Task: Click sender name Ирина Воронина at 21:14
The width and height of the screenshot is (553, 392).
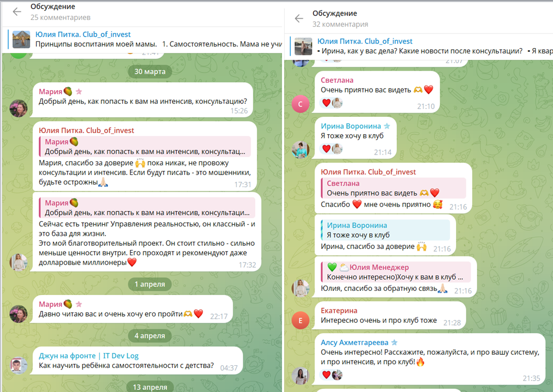Action: point(351,126)
